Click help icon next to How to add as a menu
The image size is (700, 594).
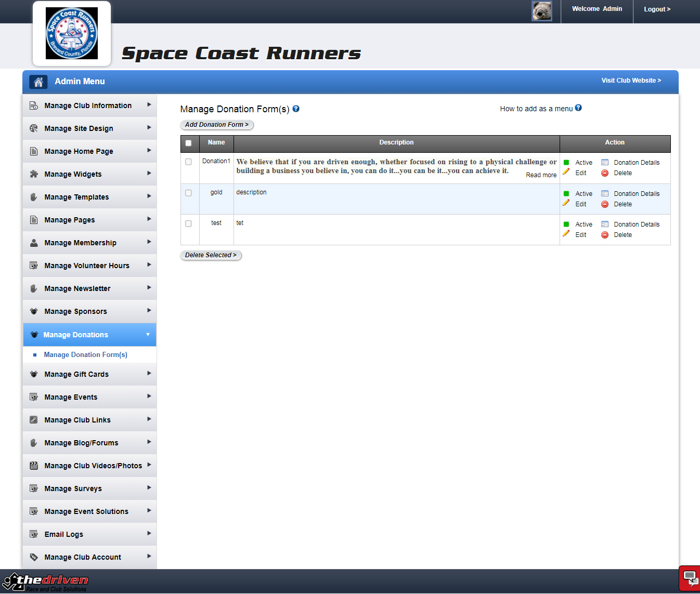click(578, 108)
